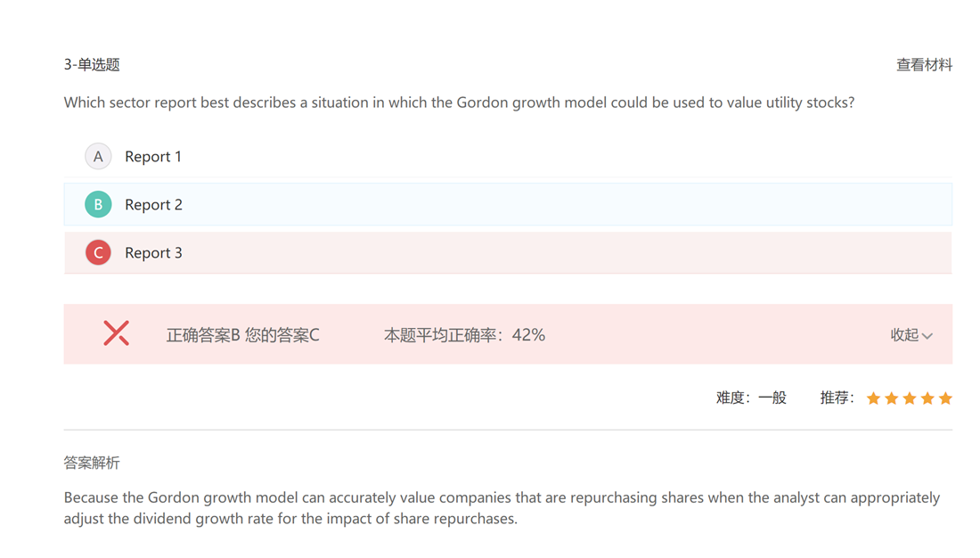
Task: Click the 收起 collapse label
Action: tap(904, 335)
